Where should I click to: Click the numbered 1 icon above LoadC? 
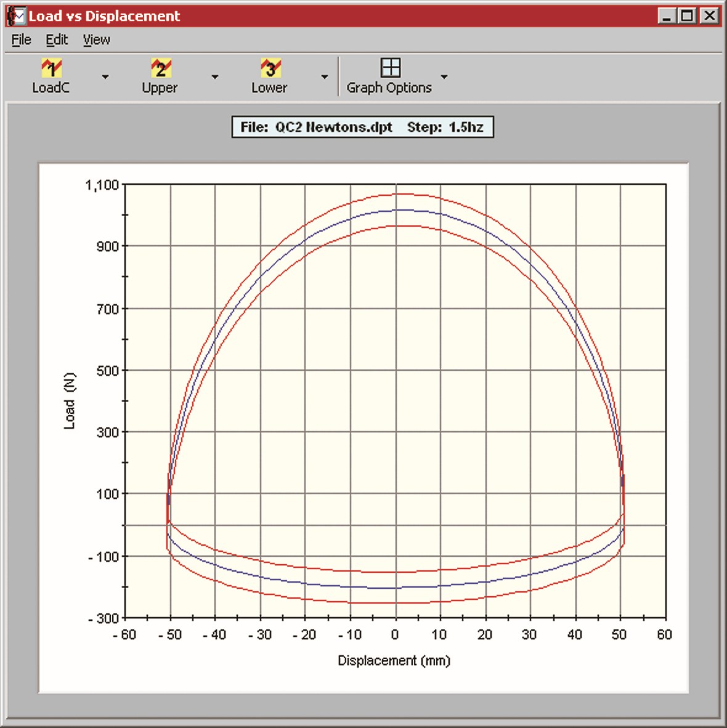(51, 67)
